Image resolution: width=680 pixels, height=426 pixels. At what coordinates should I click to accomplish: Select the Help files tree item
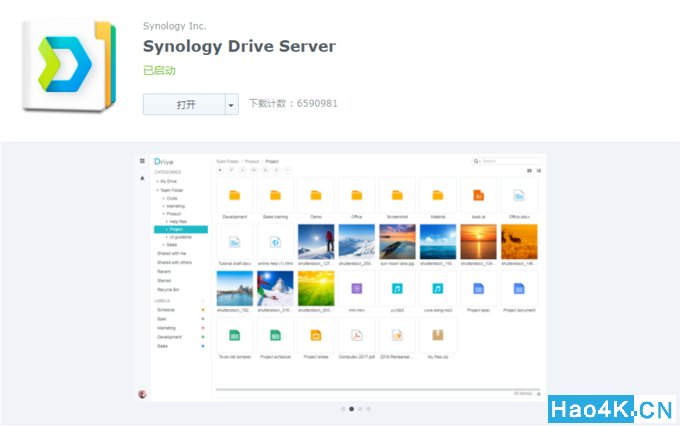(x=177, y=222)
